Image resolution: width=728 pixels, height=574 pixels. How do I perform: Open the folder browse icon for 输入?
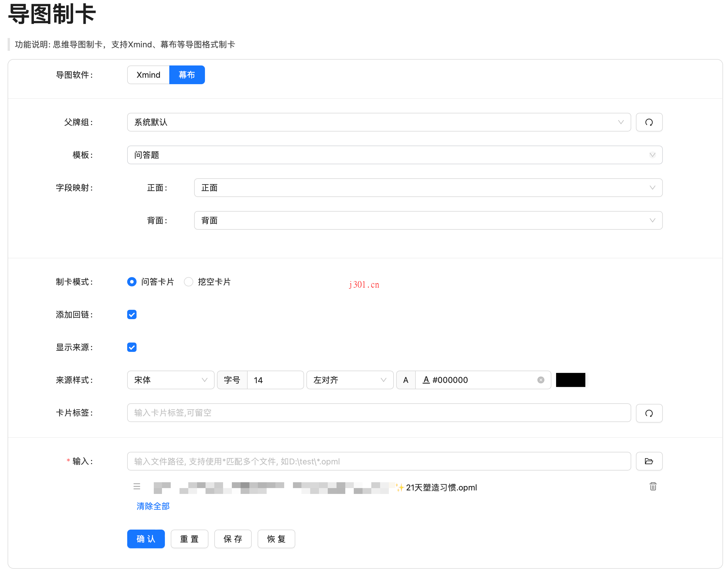(649, 461)
